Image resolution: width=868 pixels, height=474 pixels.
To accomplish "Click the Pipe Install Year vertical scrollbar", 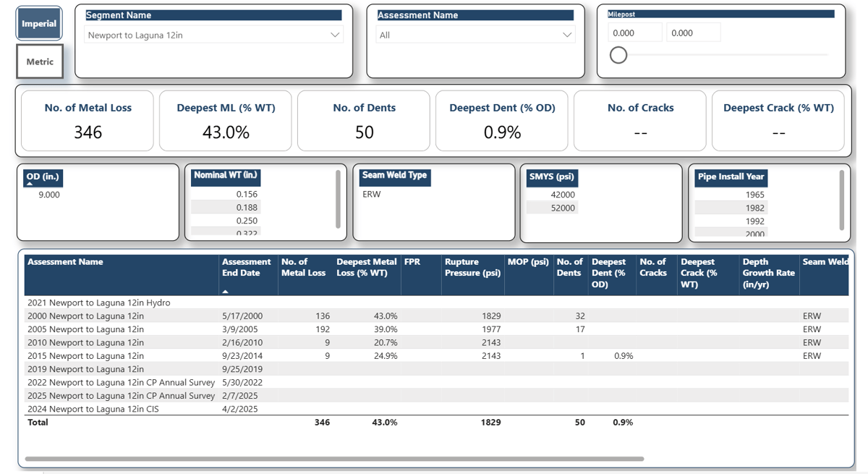I will [x=842, y=200].
